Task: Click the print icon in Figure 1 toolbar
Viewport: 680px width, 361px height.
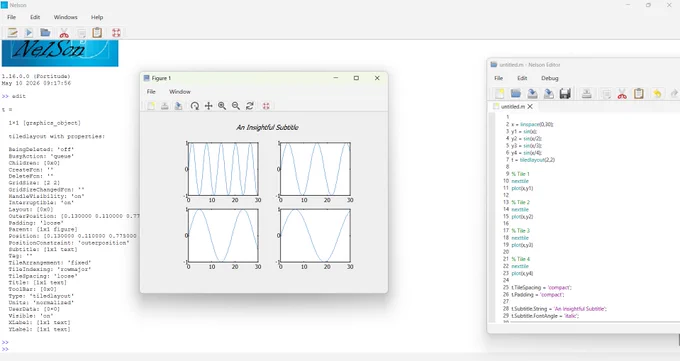Action: click(x=165, y=106)
